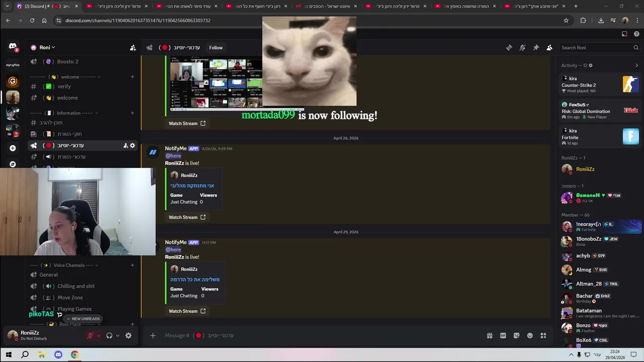Open stream link אני מתנתקת מהלובי
The image size is (644, 362).
[192, 186]
